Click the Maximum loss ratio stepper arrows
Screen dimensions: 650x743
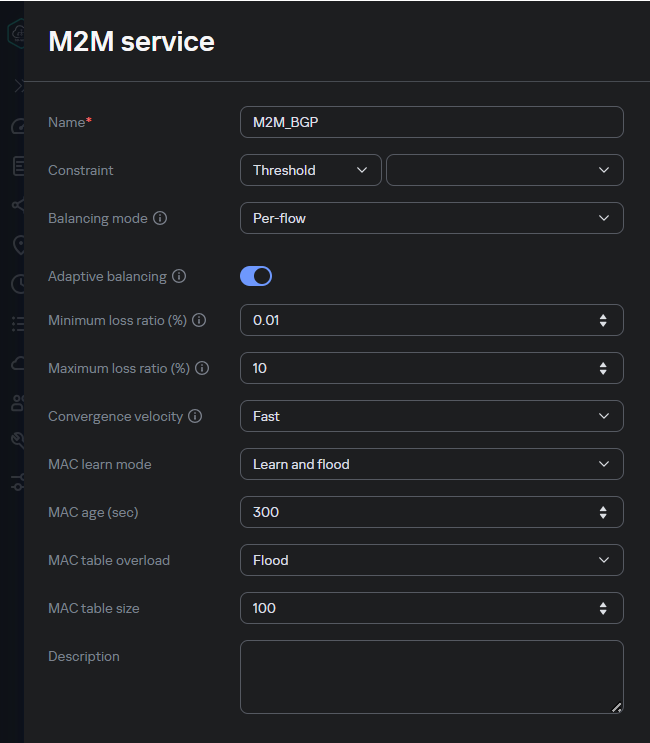pos(603,368)
